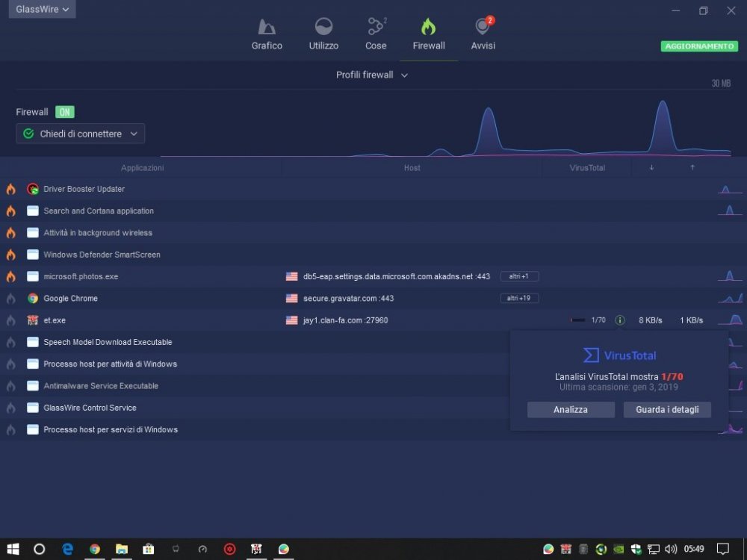747x560 pixels.
Task: Select the GlassWire Control Service row name
Action: point(90,408)
